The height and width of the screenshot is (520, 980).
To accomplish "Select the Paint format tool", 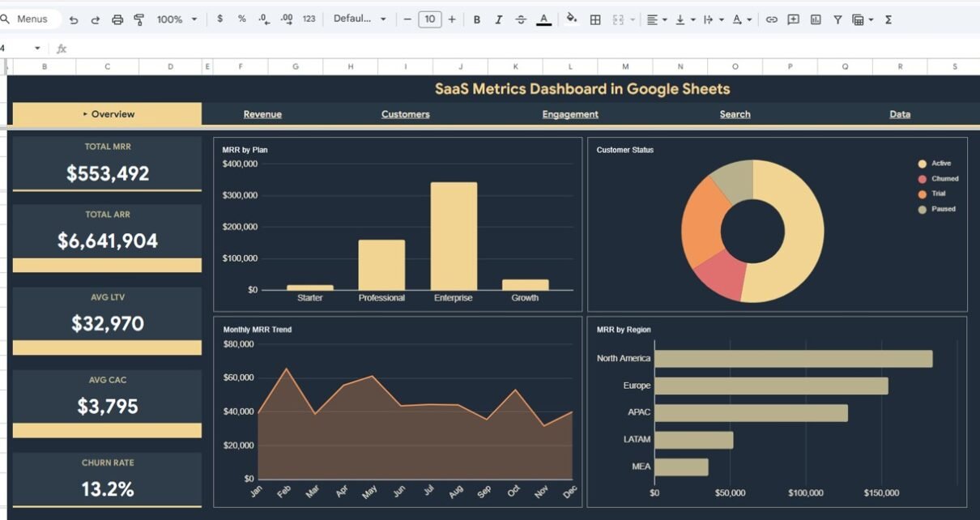I will click(138, 19).
